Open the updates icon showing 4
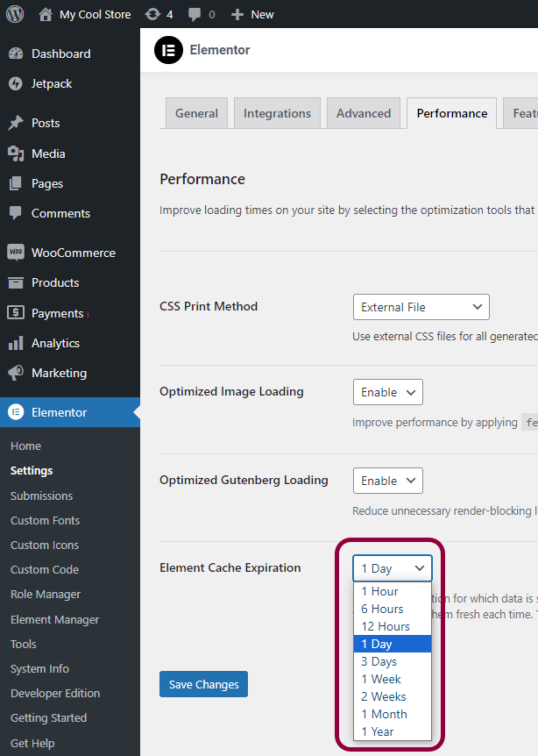Screen dimensions: 538x756 tap(152, 14)
